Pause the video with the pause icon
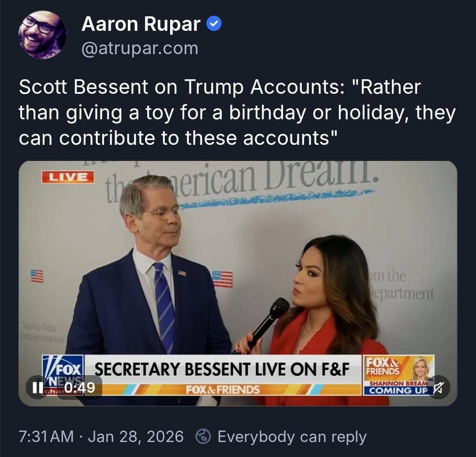This screenshot has width=476, height=457. pos(37,387)
